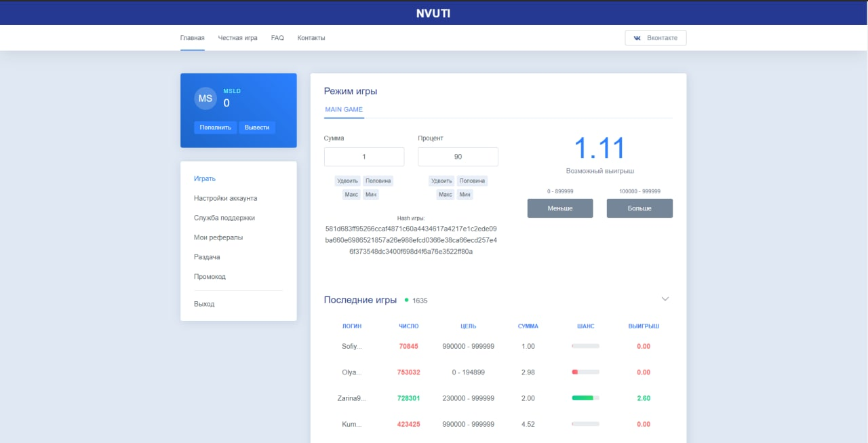This screenshot has width=868, height=443.
Task: Open the Контакты page
Action: [x=311, y=38]
